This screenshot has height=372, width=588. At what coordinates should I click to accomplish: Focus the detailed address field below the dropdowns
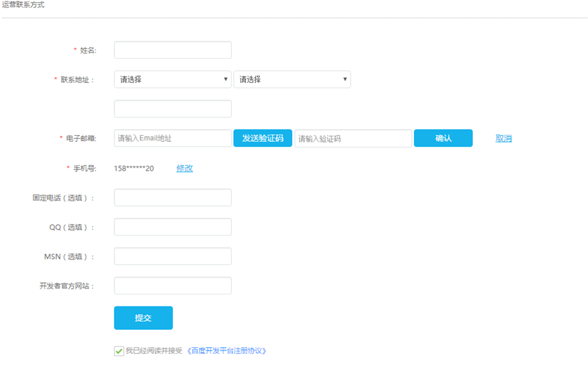coord(172,109)
